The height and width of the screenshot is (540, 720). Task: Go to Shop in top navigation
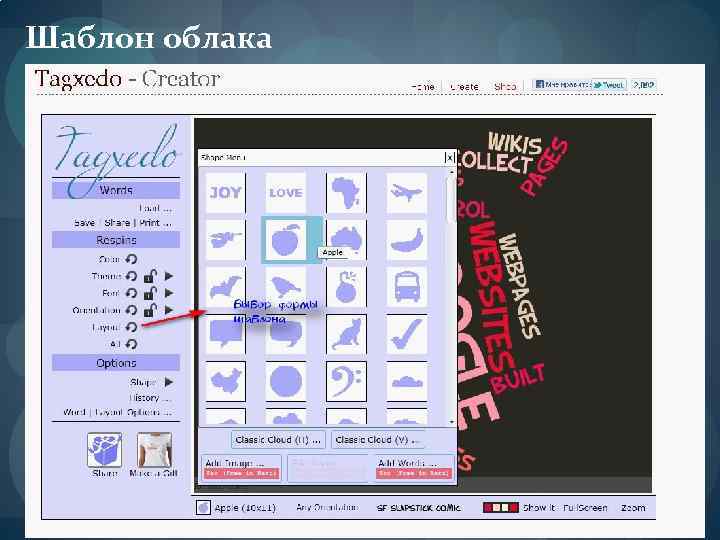[x=505, y=86]
